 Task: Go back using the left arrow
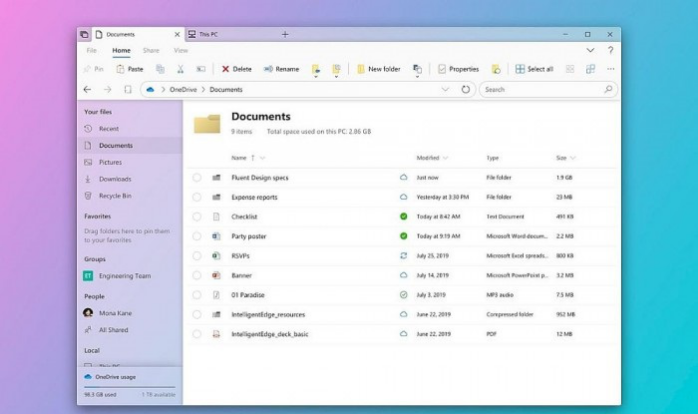point(89,89)
